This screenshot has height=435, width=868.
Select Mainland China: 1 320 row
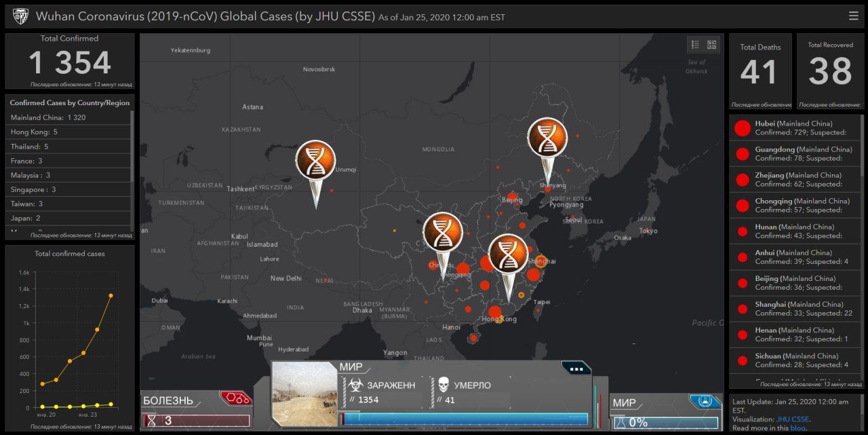pyautogui.click(x=68, y=117)
